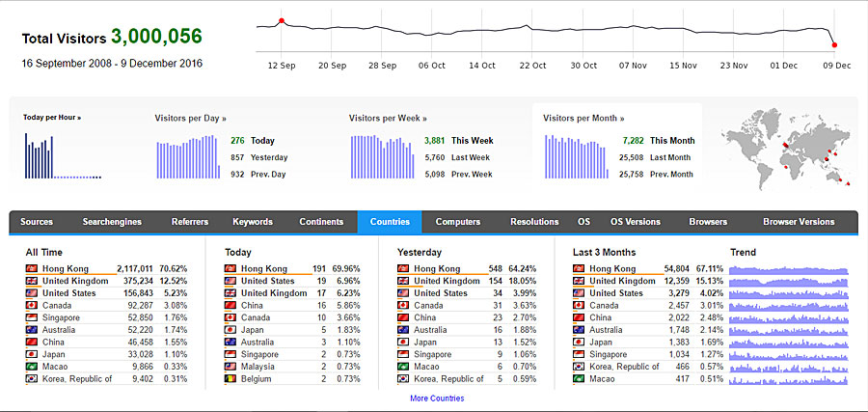Click the More Countries link
Viewport: 868px width, 412px height.
pos(437,398)
